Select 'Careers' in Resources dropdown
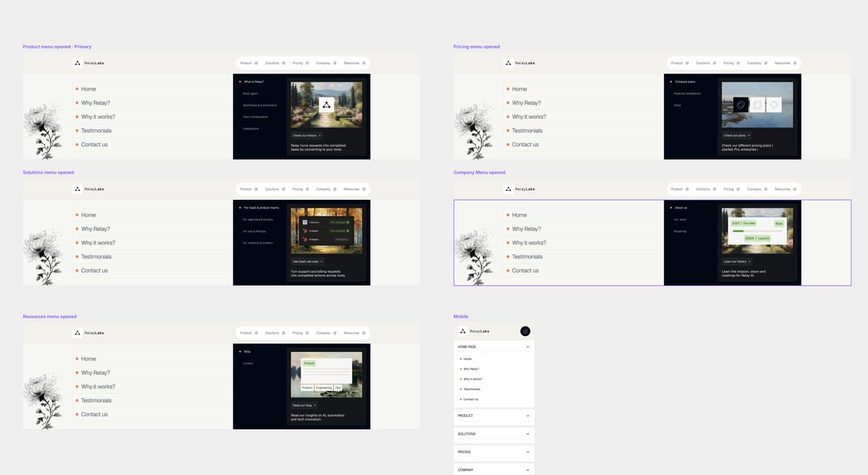Image resolution: width=868 pixels, height=475 pixels. click(248, 363)
